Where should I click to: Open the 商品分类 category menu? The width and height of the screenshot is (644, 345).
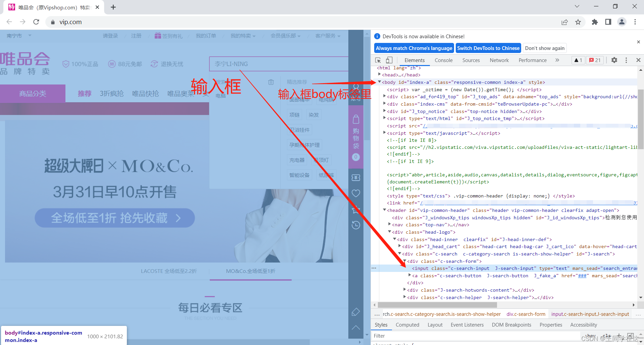coord(33,94)
